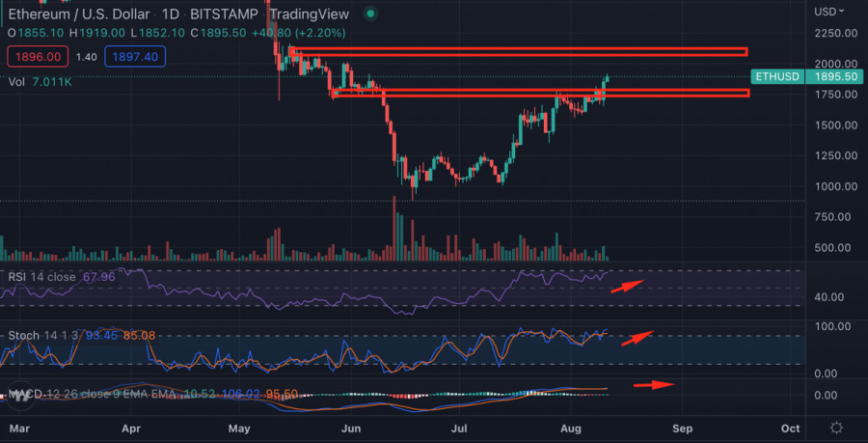Select the close value C1895.50

pos(218,33)
